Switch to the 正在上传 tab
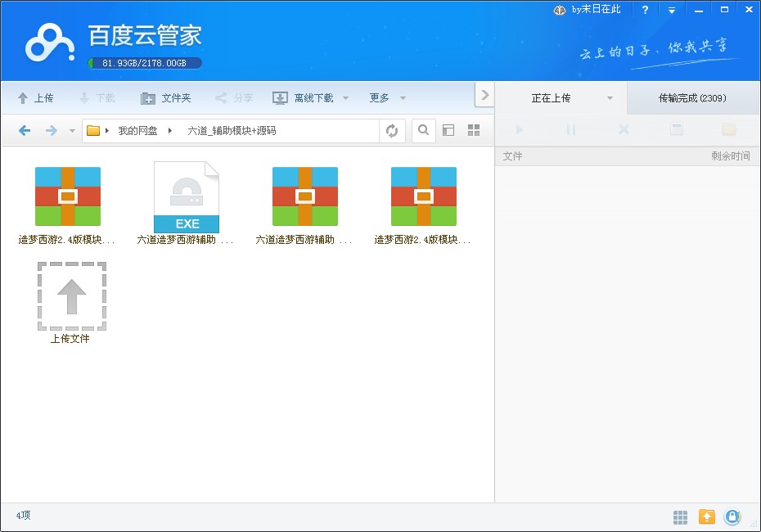Screen dimensions: 761x532 pyautogui.click(x=551, y=98)
